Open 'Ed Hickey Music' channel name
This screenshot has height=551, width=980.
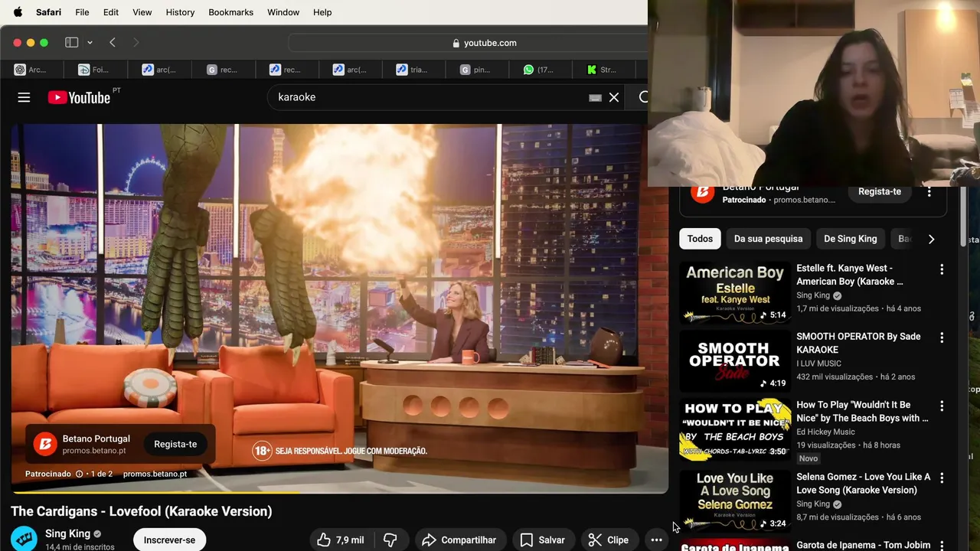825,432
